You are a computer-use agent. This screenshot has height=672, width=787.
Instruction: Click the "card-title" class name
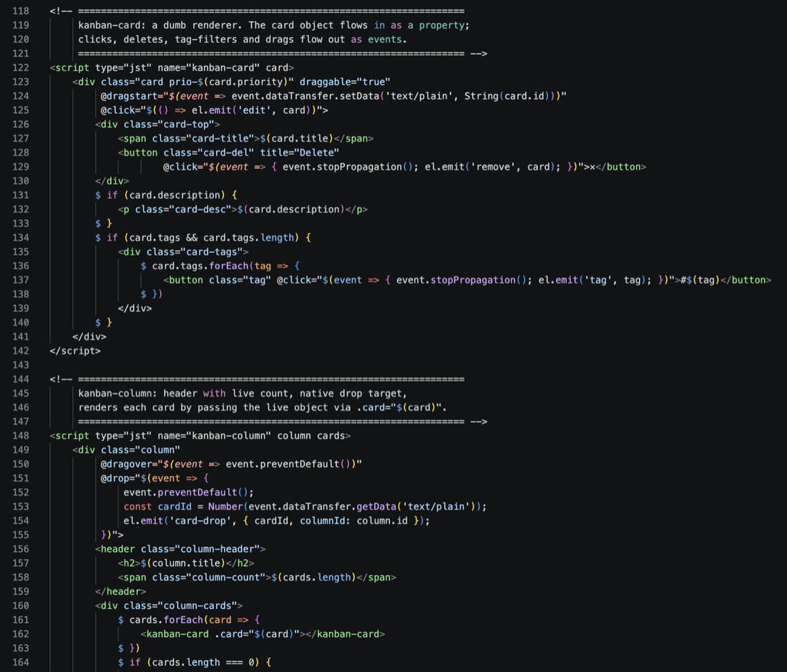[220, 139]
